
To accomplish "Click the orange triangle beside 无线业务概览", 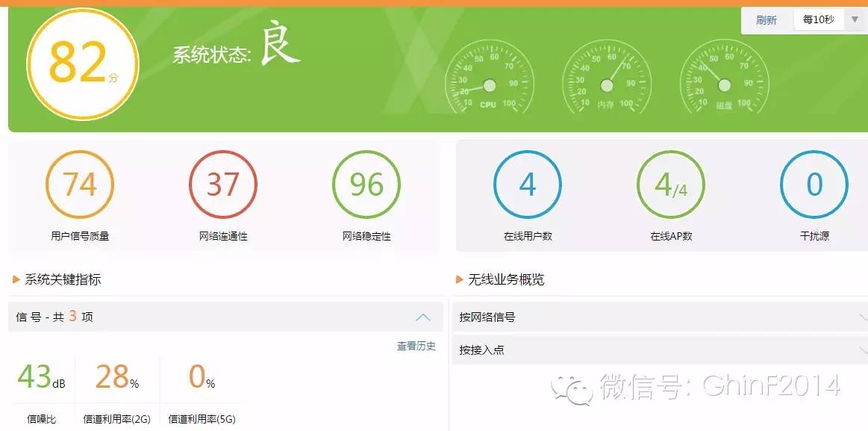I will pyautogui.click(x=460, y=279).
